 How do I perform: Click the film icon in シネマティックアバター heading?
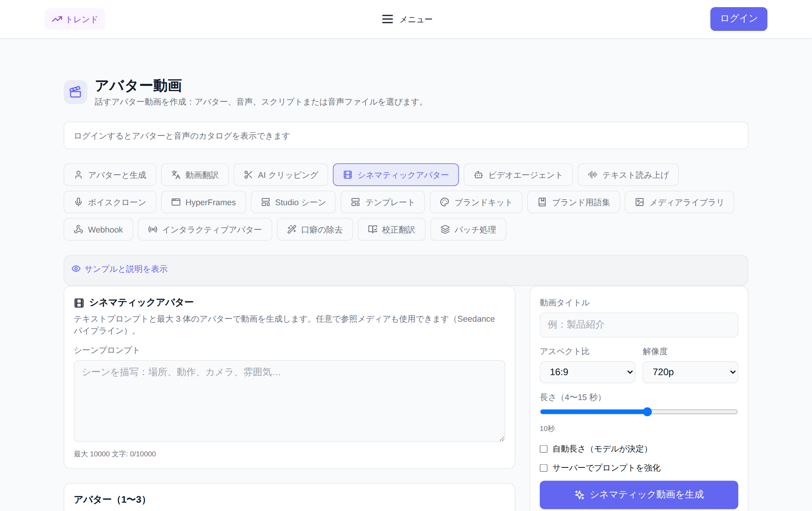click(79, 303)
